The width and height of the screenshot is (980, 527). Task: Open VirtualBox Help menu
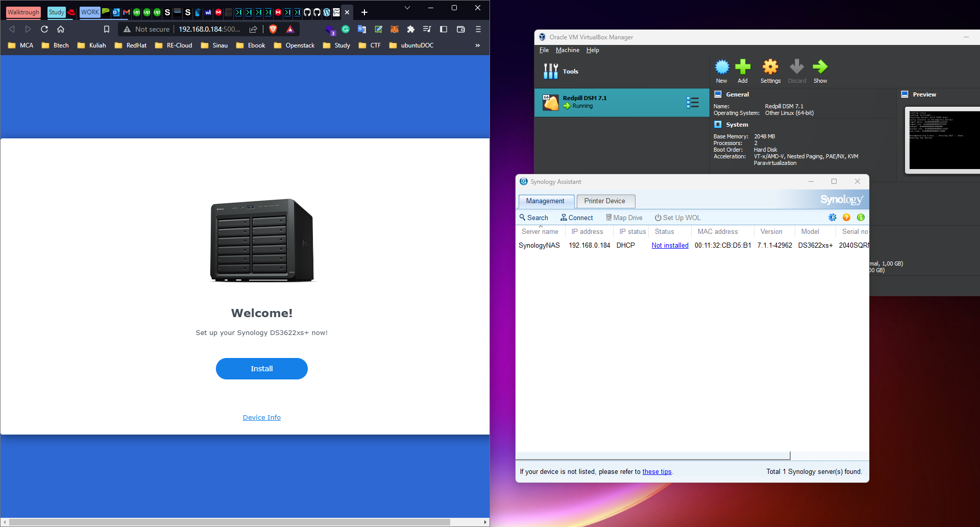click(593, 50)
